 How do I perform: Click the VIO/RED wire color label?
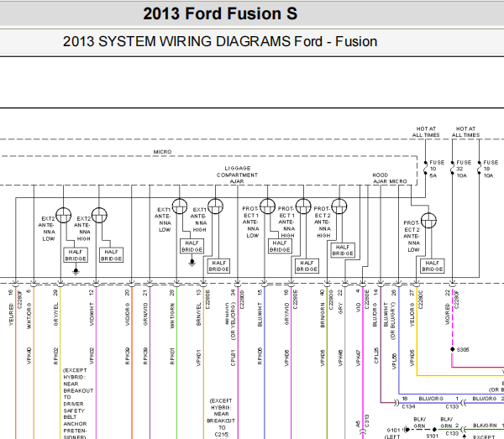click(448, 315)
